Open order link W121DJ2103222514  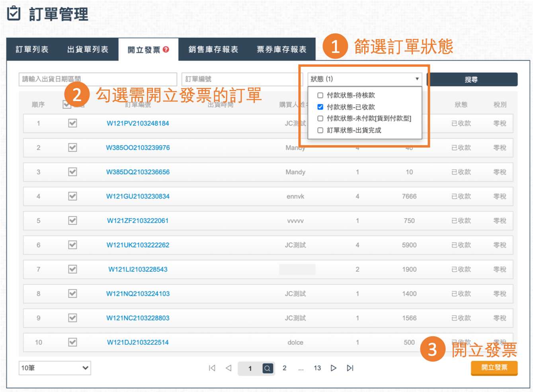pos(138,342)
